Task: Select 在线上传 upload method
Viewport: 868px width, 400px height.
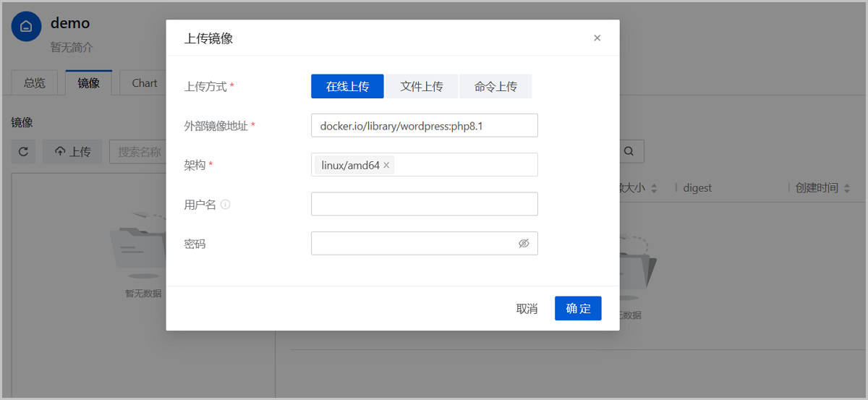Action: tap(347, 87)
